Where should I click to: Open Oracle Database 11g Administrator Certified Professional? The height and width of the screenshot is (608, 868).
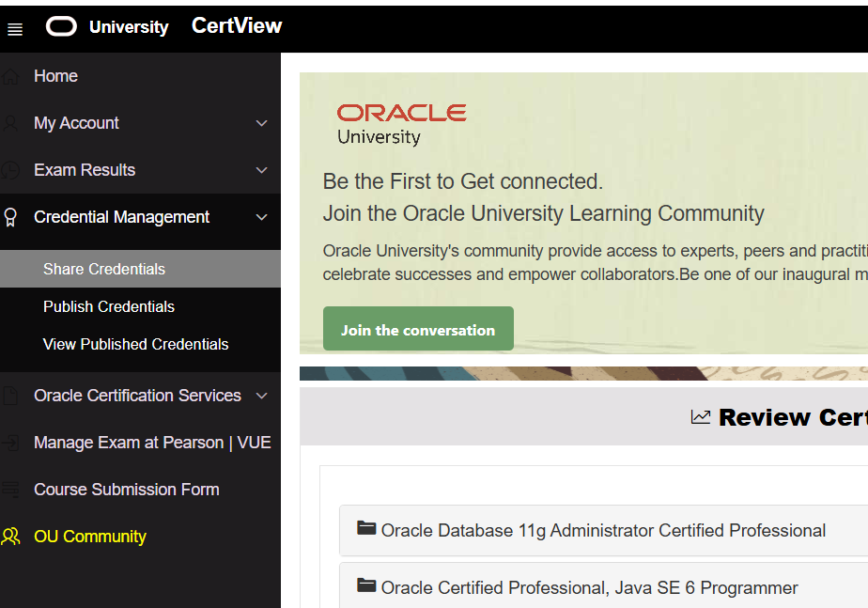[x=603, y=531]
